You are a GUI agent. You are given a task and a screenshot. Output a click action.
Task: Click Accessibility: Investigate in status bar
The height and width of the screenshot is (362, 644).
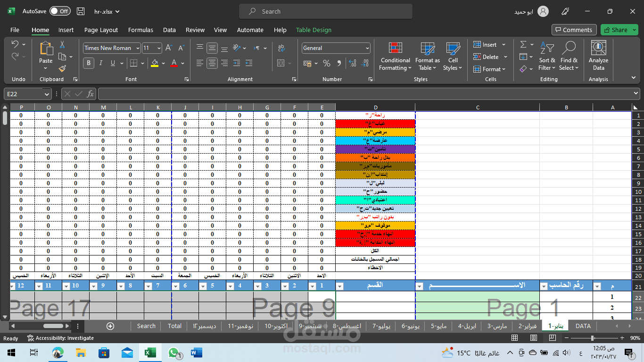coord(60,338)
